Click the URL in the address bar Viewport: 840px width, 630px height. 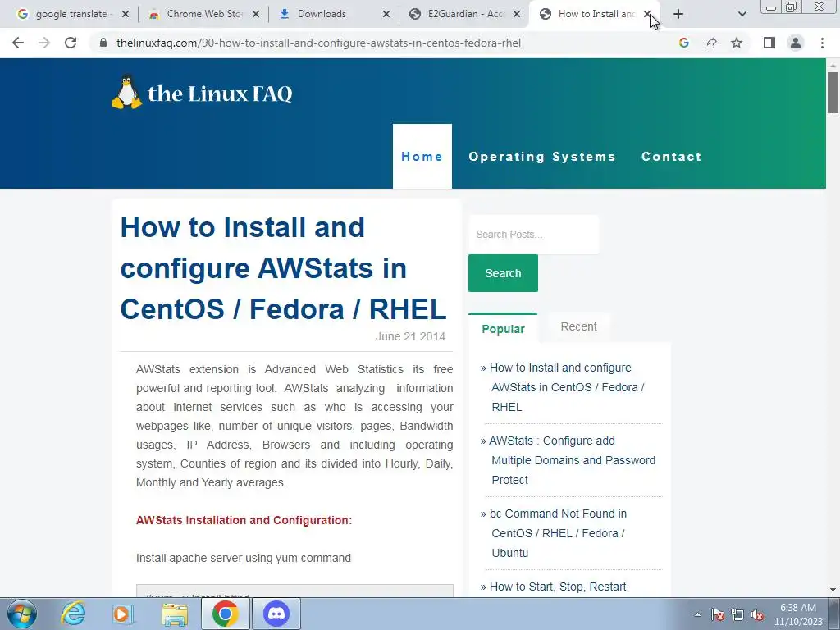[x=318, y=43]
